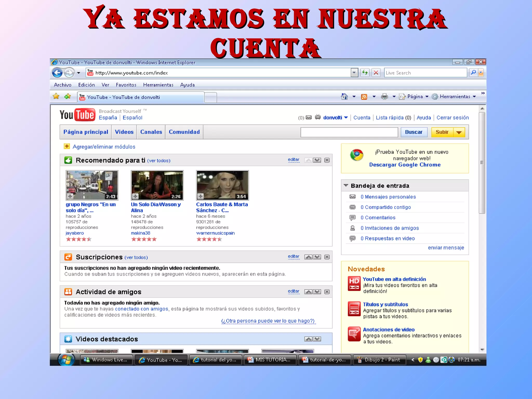The height and width of the screenshot is (399, 532).
Task: Click the TV channel icon beside donvolti
Action: click(x=318, y=117)
